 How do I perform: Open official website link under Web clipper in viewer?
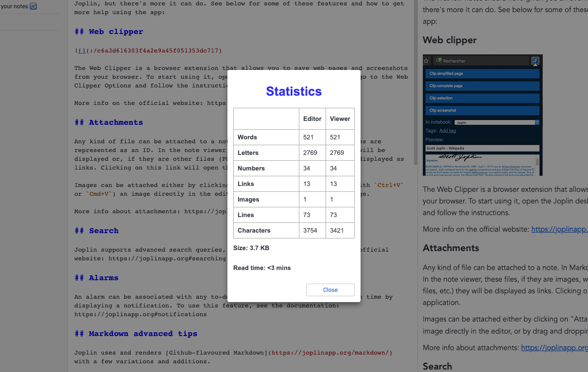point(559,229)
